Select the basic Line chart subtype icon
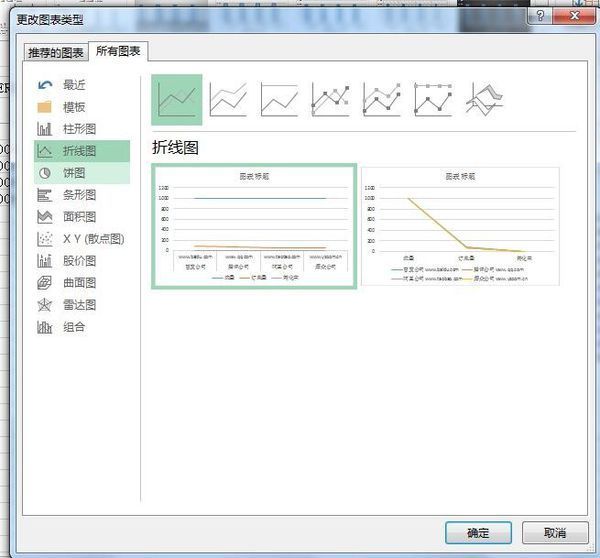 pyautogui.click(x=177, y=100)
